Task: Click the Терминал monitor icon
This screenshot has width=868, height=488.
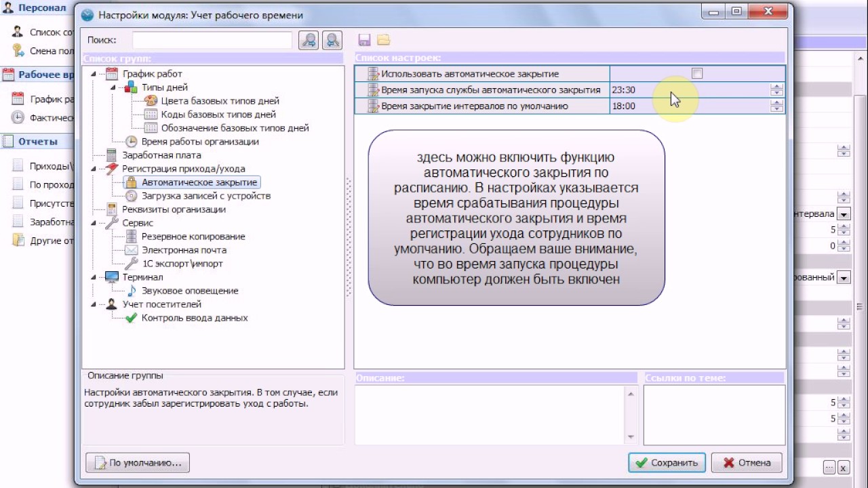Action: click(112, 277)
